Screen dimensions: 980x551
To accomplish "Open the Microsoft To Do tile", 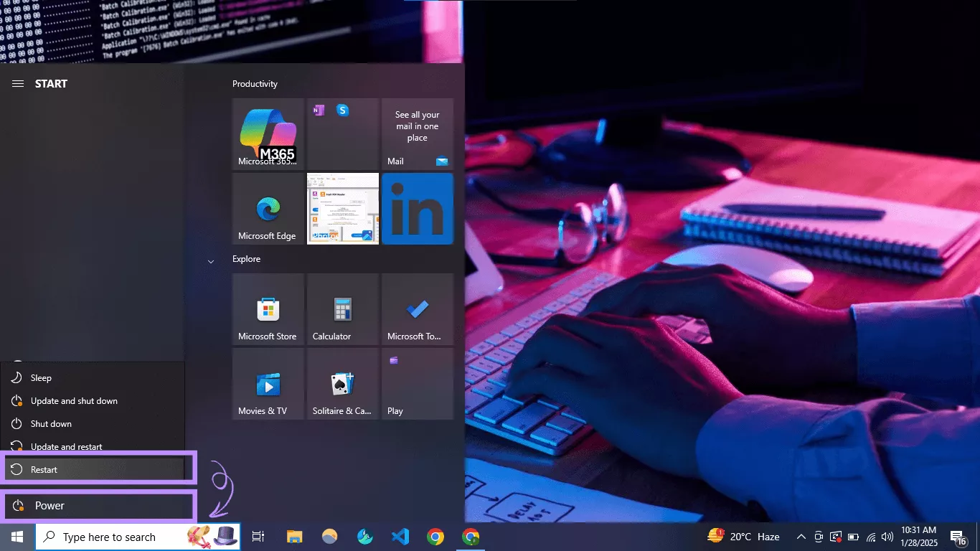I will click(417, 309).
